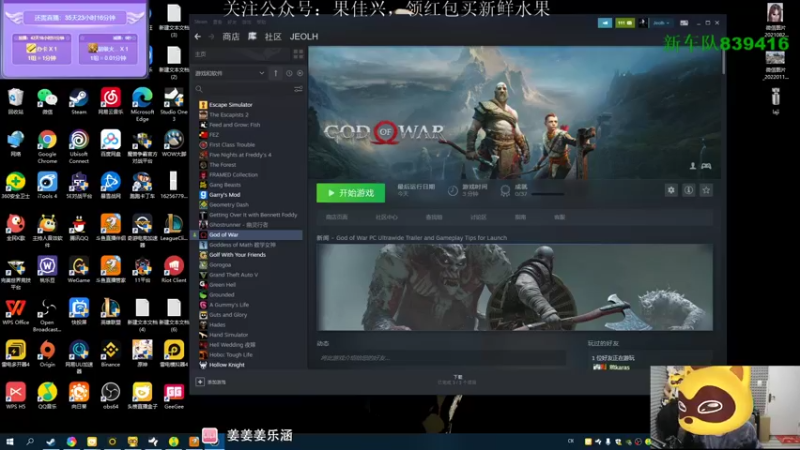Open the Steam Store tab
800x450 pixels.
click(x=231, y=37)
